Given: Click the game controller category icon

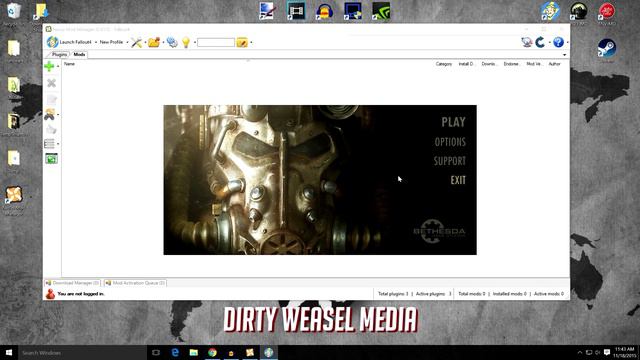Looking at the screenshot, I should 50,114.
